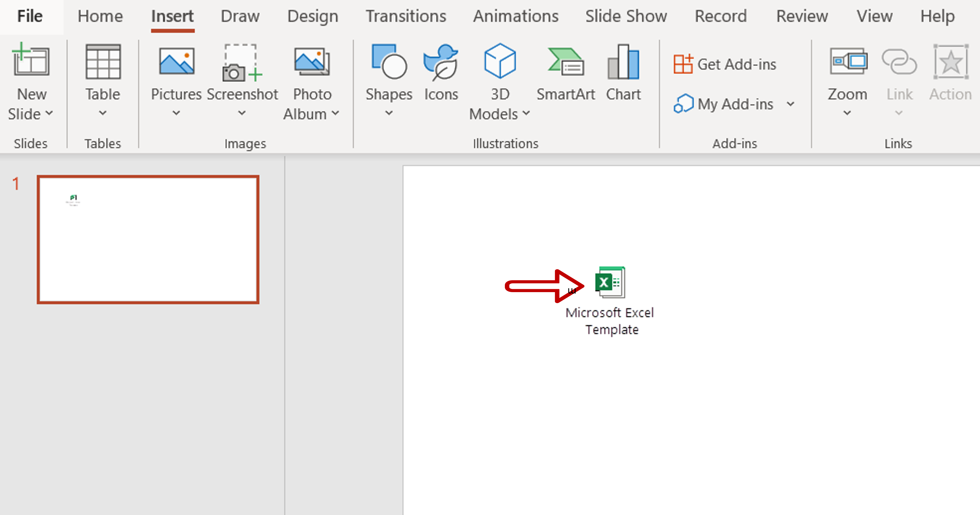Expand the My Add-ins dropdown
Screen dimensions: 980x515
click(790, 103)
